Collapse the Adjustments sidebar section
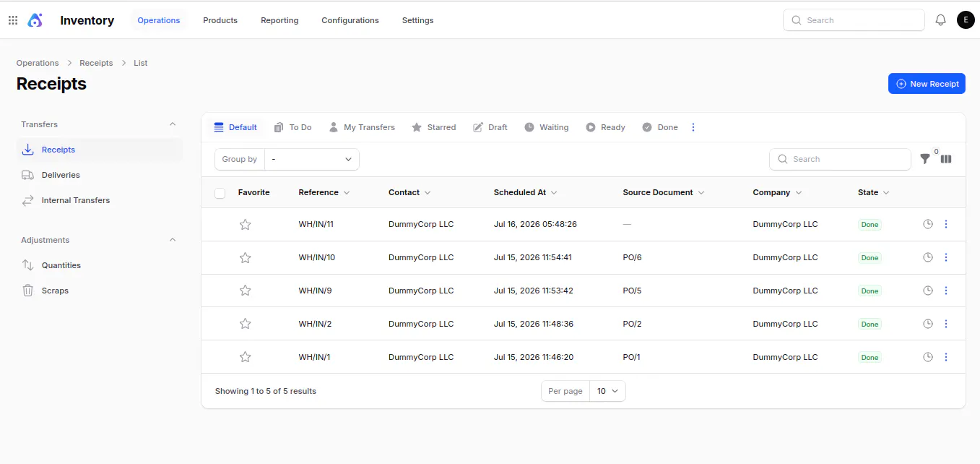 173,240
